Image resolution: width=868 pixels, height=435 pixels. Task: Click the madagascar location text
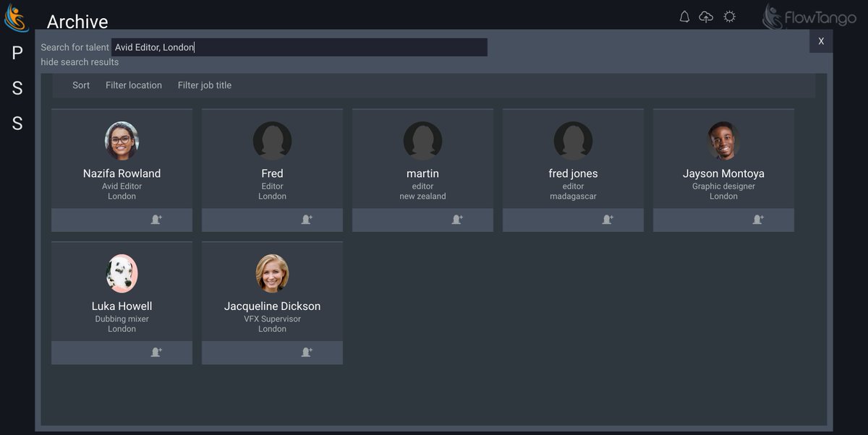pos(573,197)
